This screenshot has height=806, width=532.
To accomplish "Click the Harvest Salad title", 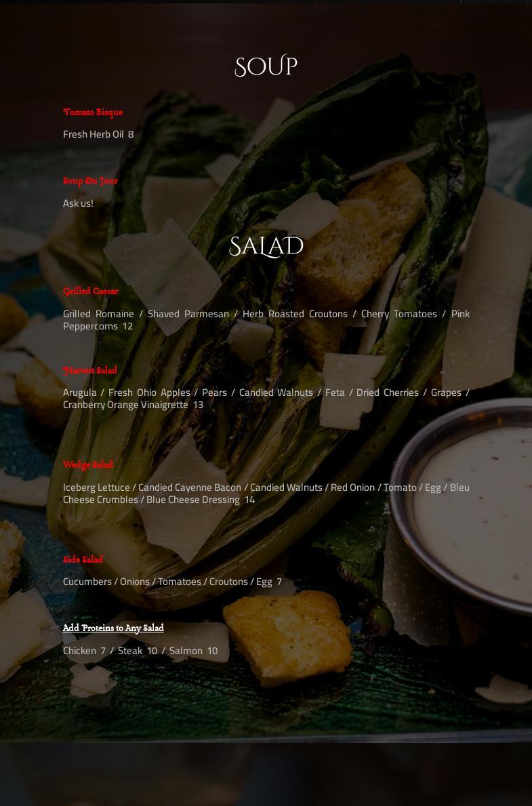I will tap(90, 370).
